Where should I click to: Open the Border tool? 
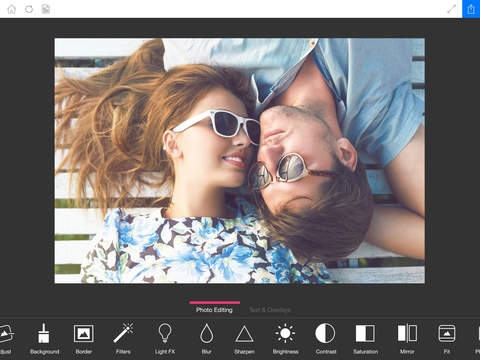click(84, 338)
